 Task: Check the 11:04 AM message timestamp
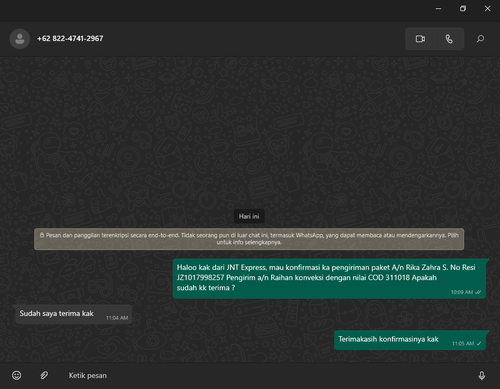point(117,318)
